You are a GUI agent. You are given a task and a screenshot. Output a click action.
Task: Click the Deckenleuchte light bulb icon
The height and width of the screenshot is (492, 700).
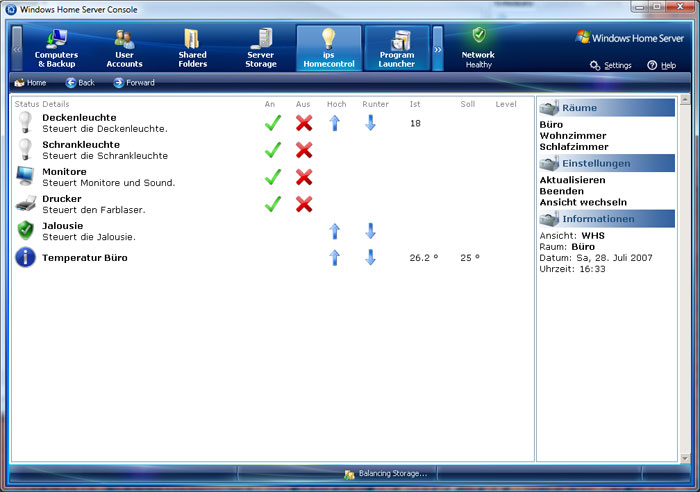(25, 122)
